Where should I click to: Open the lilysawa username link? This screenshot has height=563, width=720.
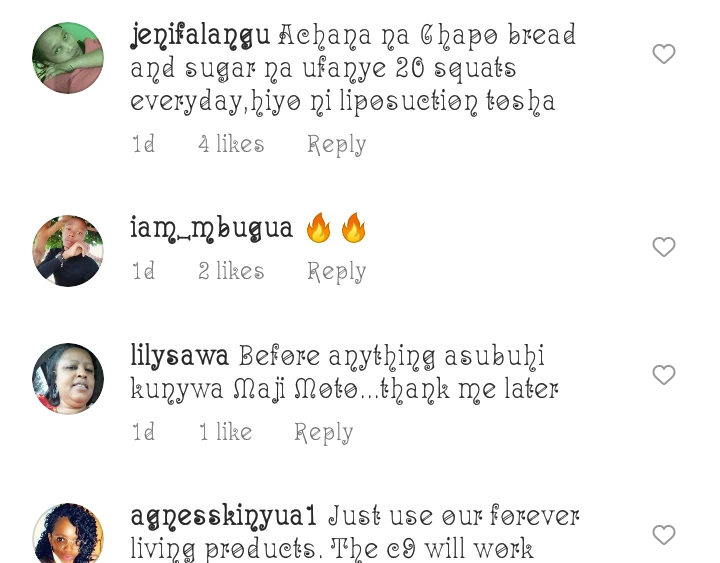click(x=180, y=356)
